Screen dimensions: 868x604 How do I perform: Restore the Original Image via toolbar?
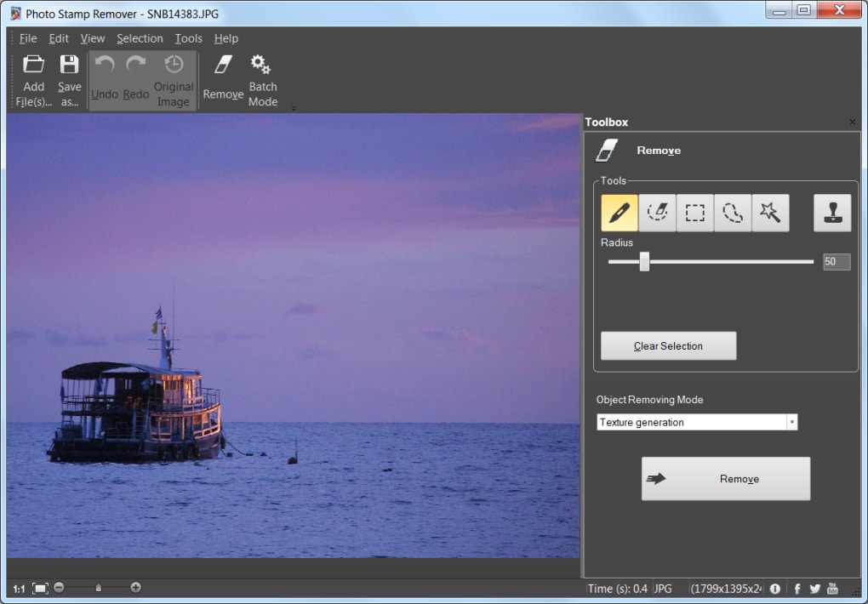tap(174, 81)
